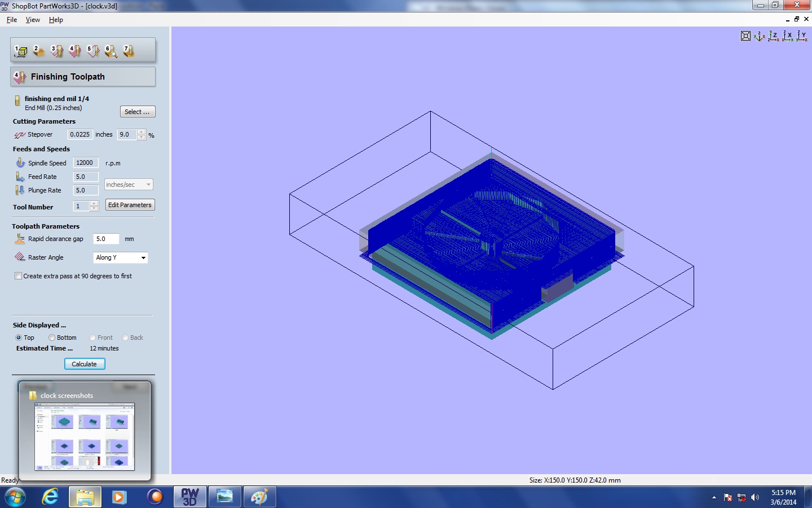Image resolution: width=812 pixels, height=508 pixels.
Task: Switch to isometric 3D view icon
Action: 760,36
